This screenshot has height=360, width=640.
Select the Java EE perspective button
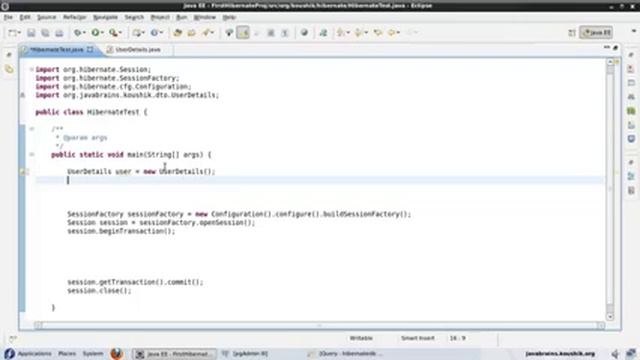click(x=596, y=33)
